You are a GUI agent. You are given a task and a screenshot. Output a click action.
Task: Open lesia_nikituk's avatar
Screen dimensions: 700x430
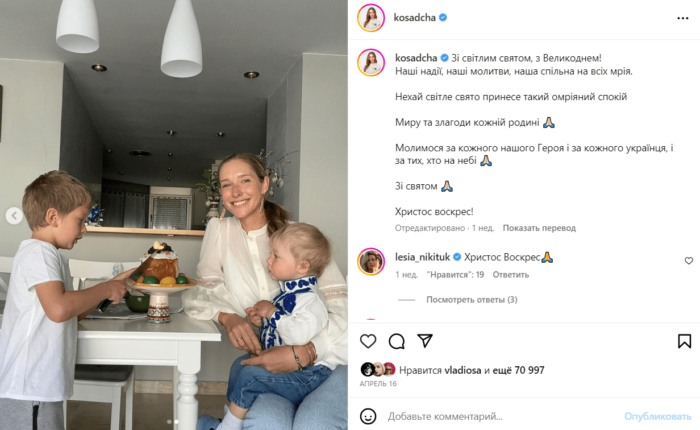tap(371, 262)
